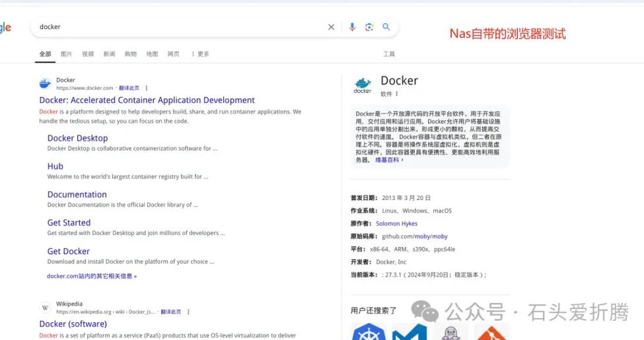
Task: Switch to the 地图 tab
Action: [152, 53]
